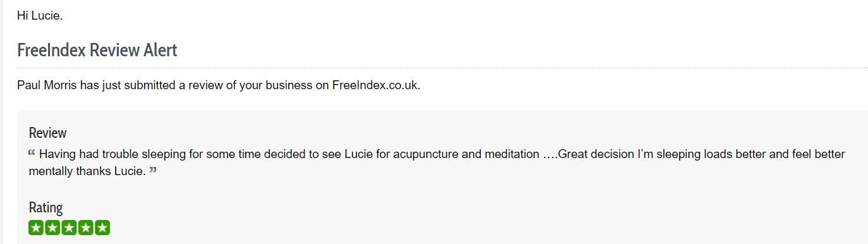This screenshot has width=868, height=244.
Task: Click the Rating section heading
Action: [45, 207]
